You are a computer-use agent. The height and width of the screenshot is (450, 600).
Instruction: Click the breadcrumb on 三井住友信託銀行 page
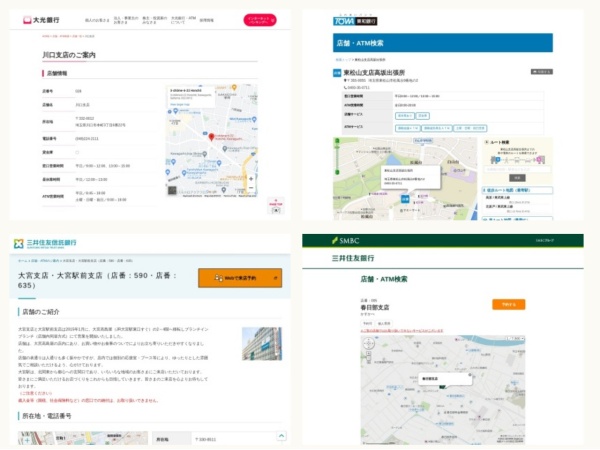pyautogui.click(x=75, y=261)
